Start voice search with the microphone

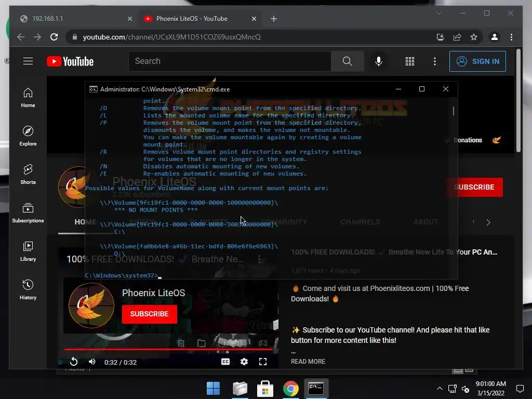(379, 61)
